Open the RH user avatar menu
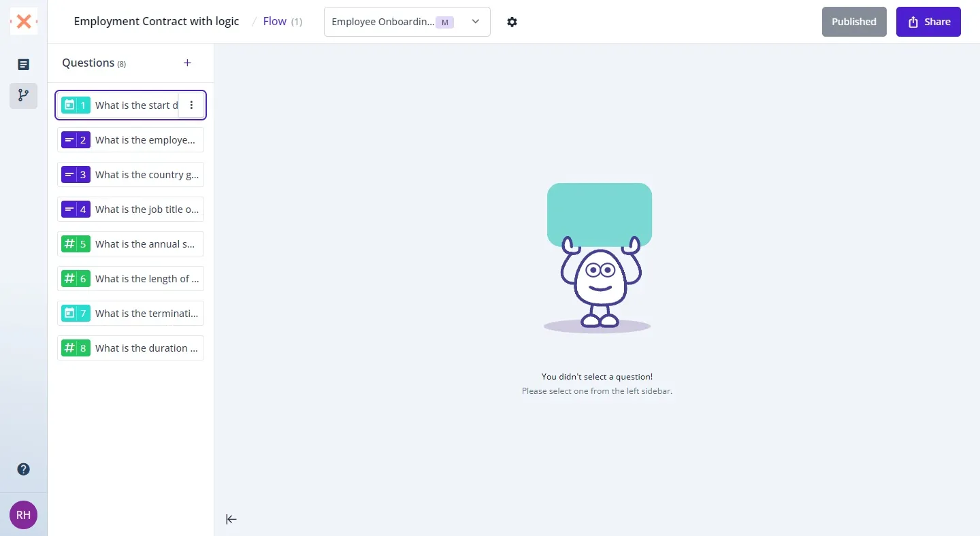The width and height of the screenshot is (980, 536). (23, 516)
